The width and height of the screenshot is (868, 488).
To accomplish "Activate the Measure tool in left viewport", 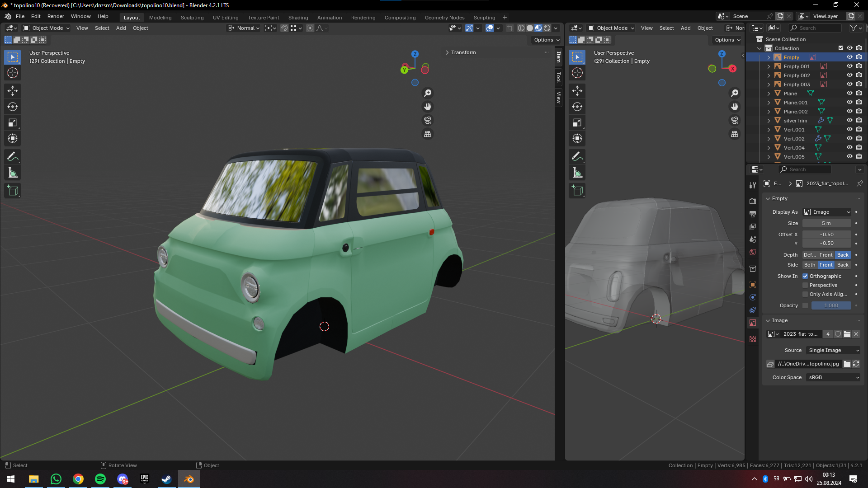I will pyautogui.click(x=13, y=173).
